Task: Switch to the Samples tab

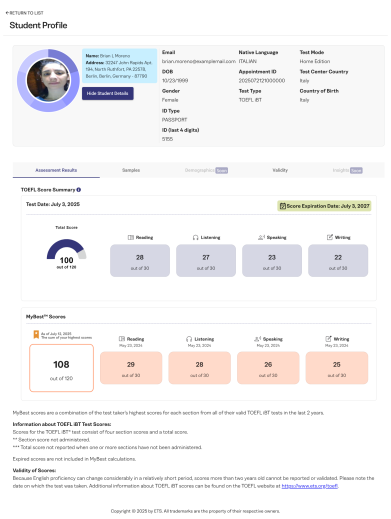Action: (x=131, y=170)
